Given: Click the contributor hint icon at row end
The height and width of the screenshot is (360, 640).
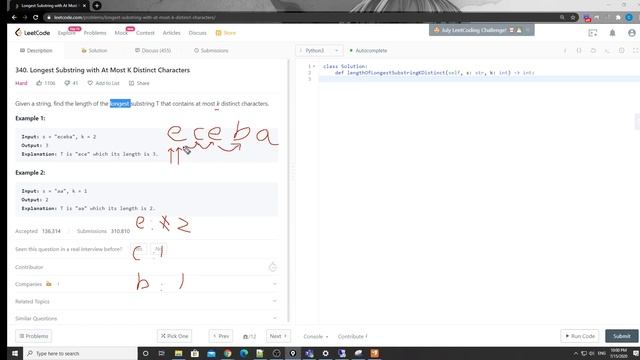Looking at the screenshot, I should click(x=273, y=267).
